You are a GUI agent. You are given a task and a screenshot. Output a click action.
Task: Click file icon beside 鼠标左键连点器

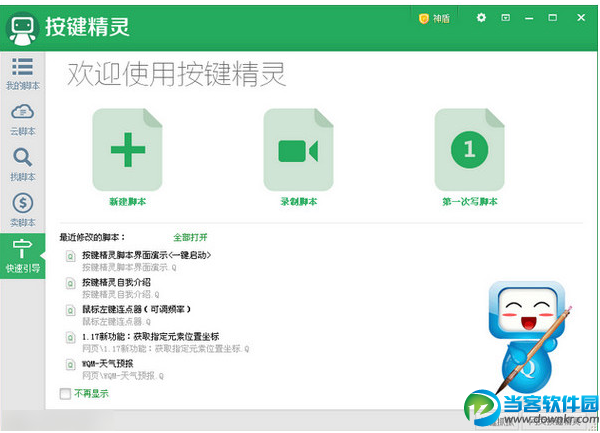(x=70, y=310)
